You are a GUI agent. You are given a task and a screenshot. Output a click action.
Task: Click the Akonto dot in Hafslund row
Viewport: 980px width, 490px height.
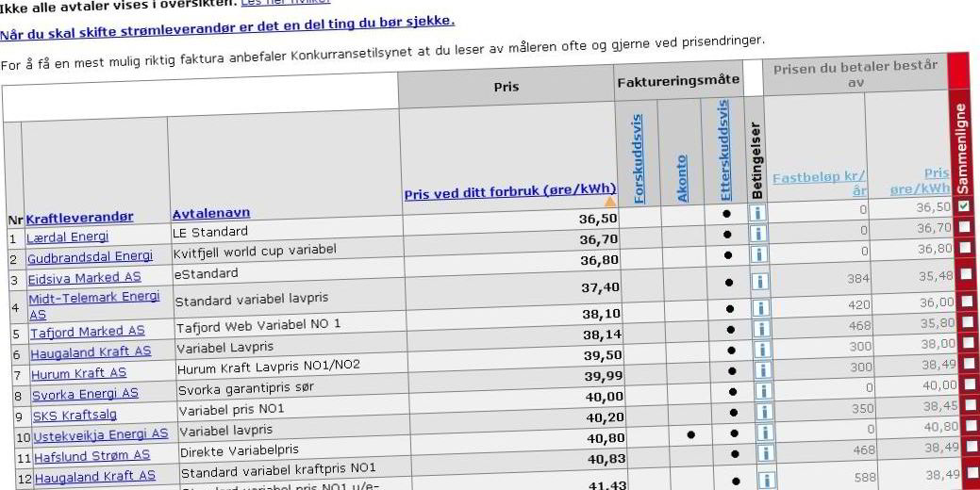[x=690, y=434]
